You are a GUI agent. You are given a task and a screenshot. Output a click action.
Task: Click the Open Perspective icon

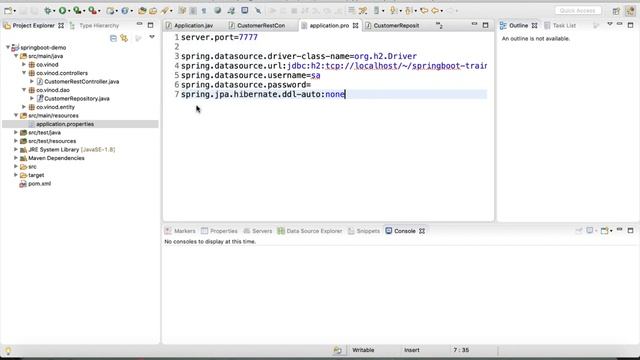616,11
